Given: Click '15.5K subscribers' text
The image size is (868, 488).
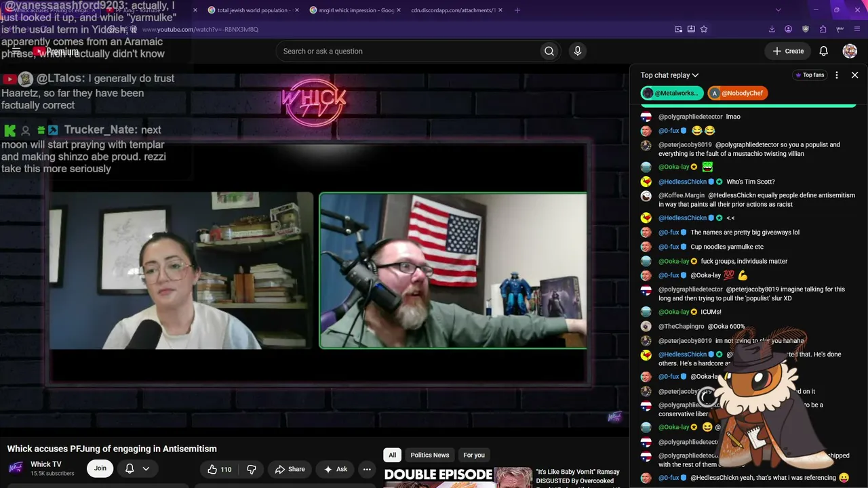Looking at the screenshot, I should 52,474.
